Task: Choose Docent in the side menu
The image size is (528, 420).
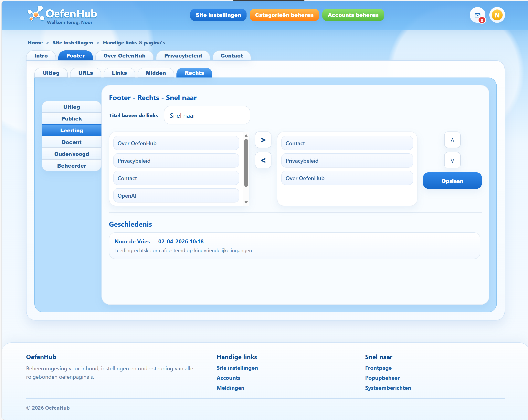Action: tap(71, 142)
